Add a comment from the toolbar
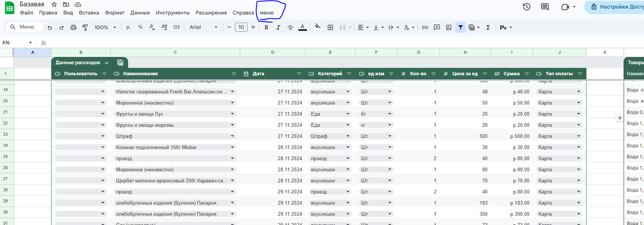644x225 pixels. pyautogui.click(x=437, y=27)
